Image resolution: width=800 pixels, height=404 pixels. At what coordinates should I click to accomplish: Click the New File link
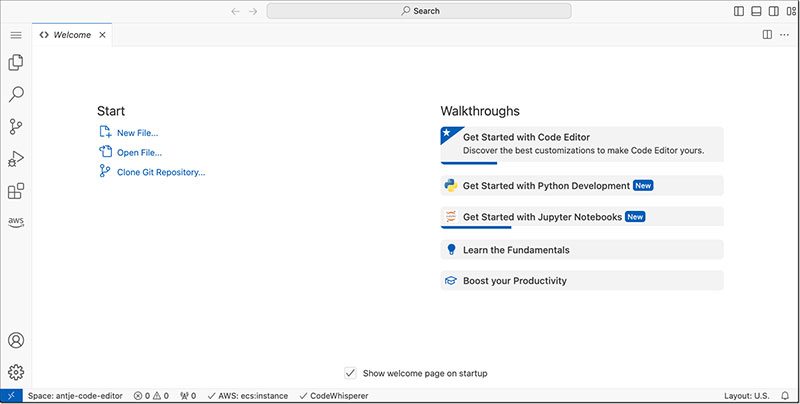[137, 133]
